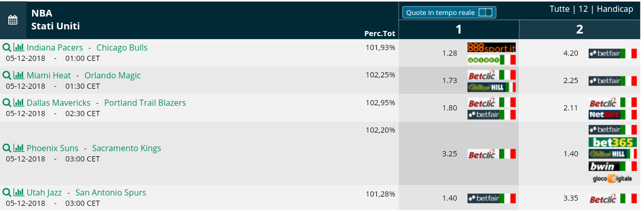Click the magnifier icon for Utah Jazz match
This screenshot has width=644, height=211.
(7, 192)
